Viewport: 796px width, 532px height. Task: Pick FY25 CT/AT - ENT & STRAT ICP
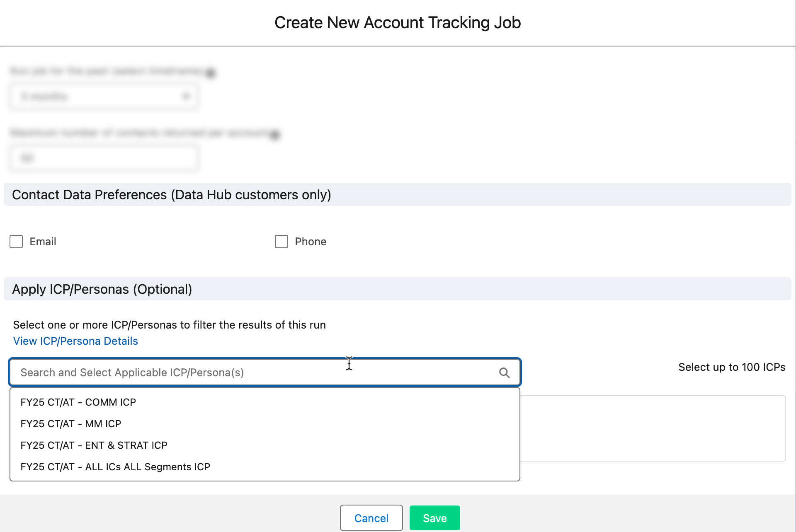pos(94,445)
